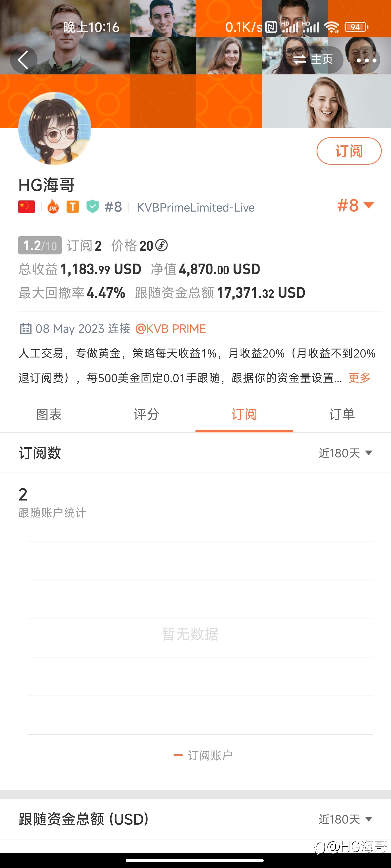This screenshot has width=391, height=868.
Task: Tap the calendar icon beside 08 May 2023
Action: pos(26,328)
